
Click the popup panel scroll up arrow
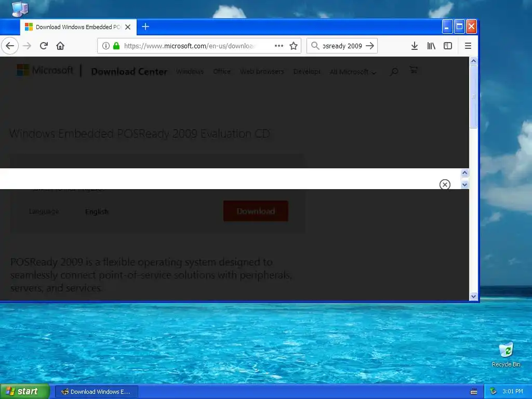point(465,173)
